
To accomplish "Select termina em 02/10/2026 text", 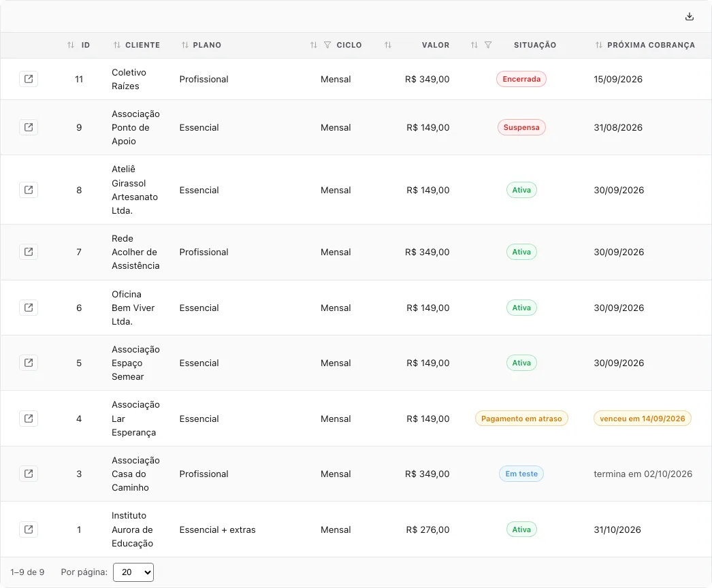I will click(x=643, y=474).
